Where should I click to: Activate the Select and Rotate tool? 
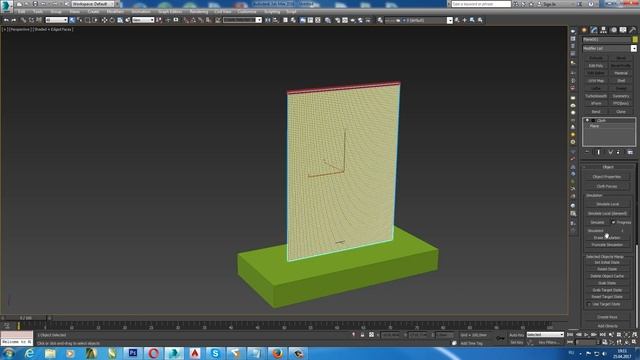[112, 20]
